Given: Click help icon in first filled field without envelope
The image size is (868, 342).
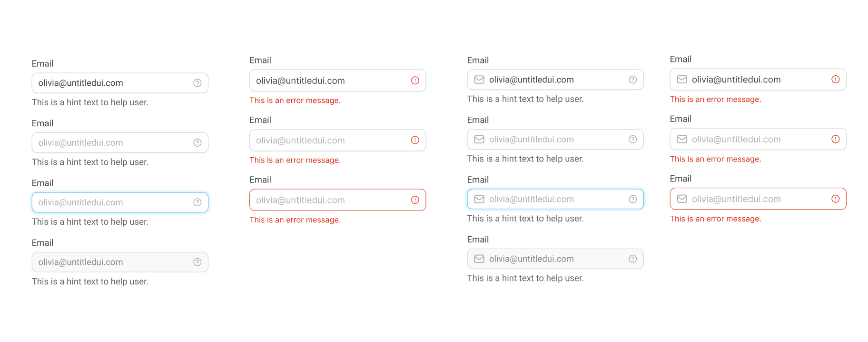Looking at the screenshot, I should (197, 83).
